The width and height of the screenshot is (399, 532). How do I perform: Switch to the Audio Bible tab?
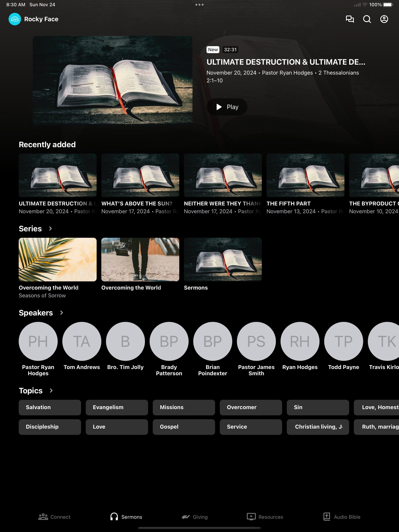pyautogui.click(x=342, y=517)
